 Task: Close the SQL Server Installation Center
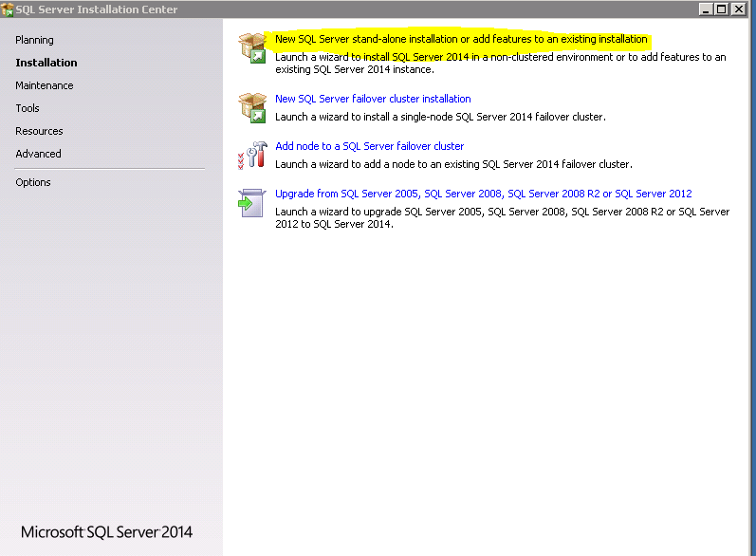[x=738, y=9]
